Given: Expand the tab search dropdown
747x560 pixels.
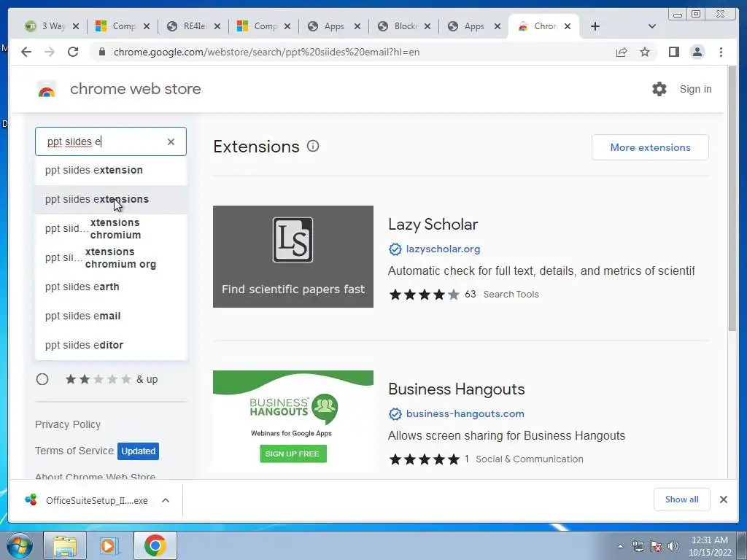Looking at the screenshot, I should (652, 26).
